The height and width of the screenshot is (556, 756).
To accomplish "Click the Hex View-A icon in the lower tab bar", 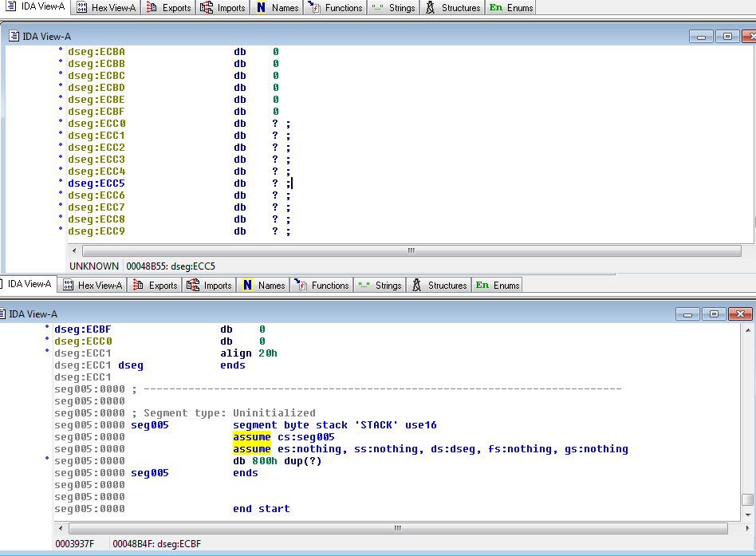I will [68, 285].
